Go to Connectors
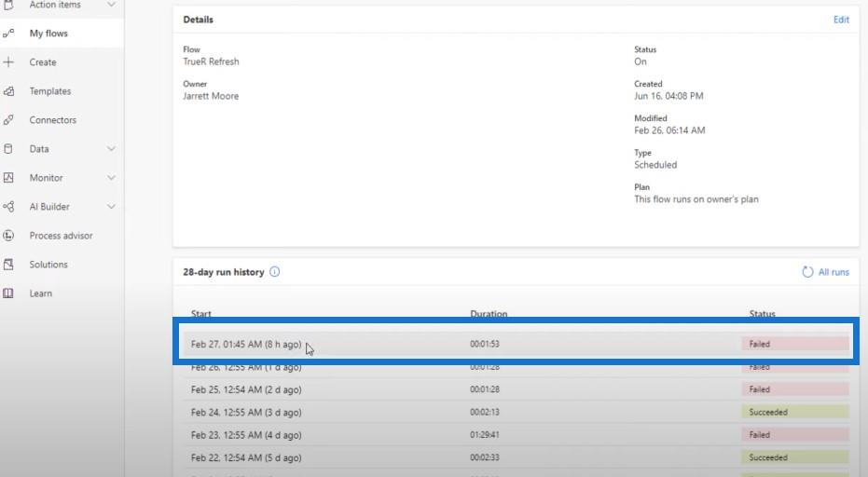The image size is (868, 477). point(52,119)
